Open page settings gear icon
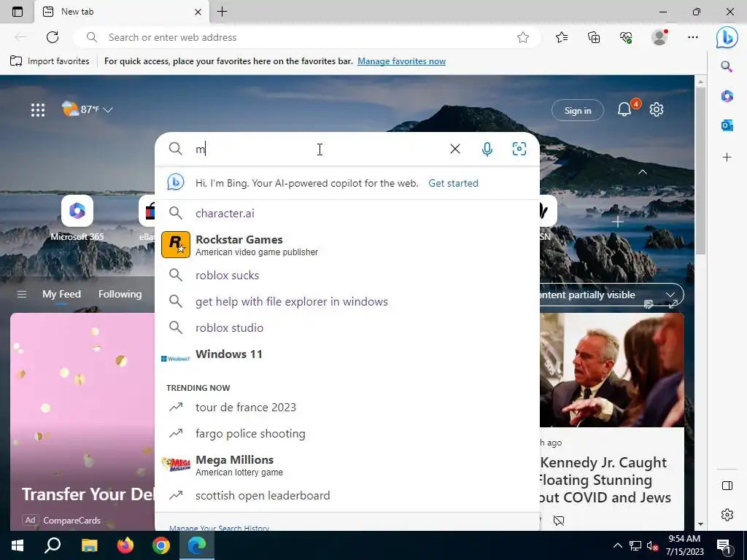Screen dimensions: 747x560 [x=657, y=109]
